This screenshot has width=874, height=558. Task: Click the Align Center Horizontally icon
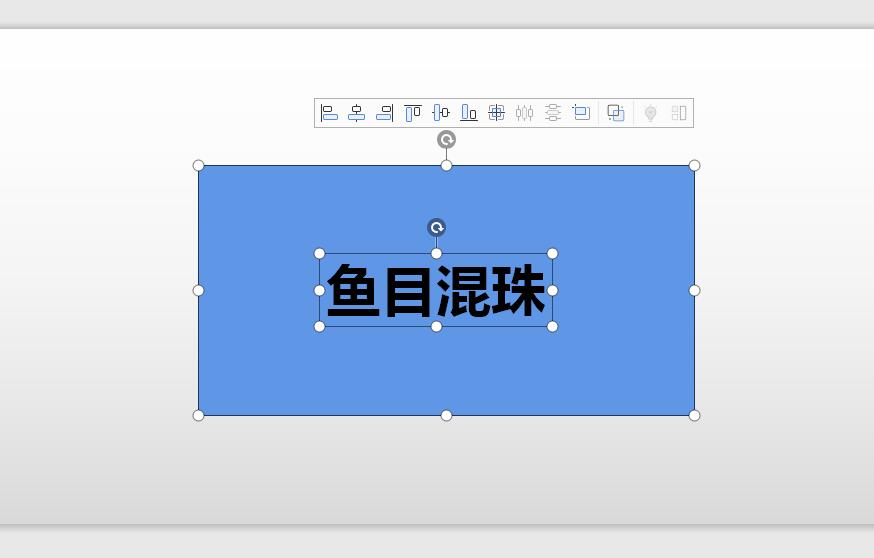pyautogui.click(x=357, y=113)
